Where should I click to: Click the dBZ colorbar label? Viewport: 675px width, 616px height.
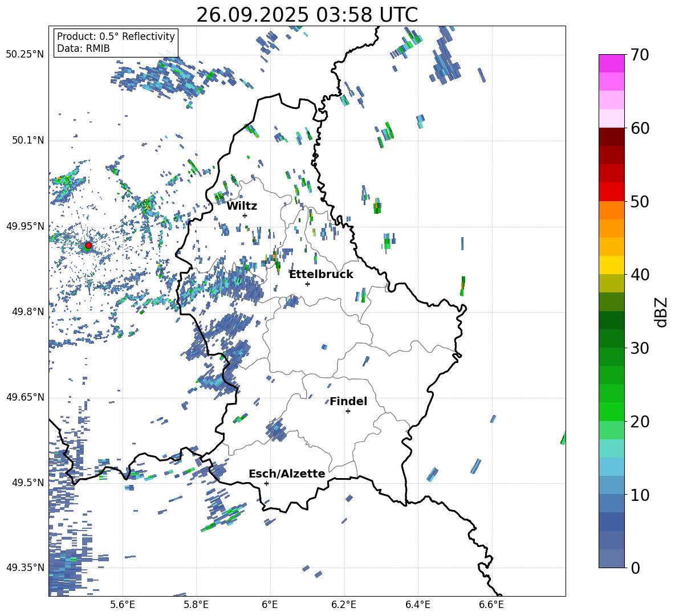(x=661, y=312)
